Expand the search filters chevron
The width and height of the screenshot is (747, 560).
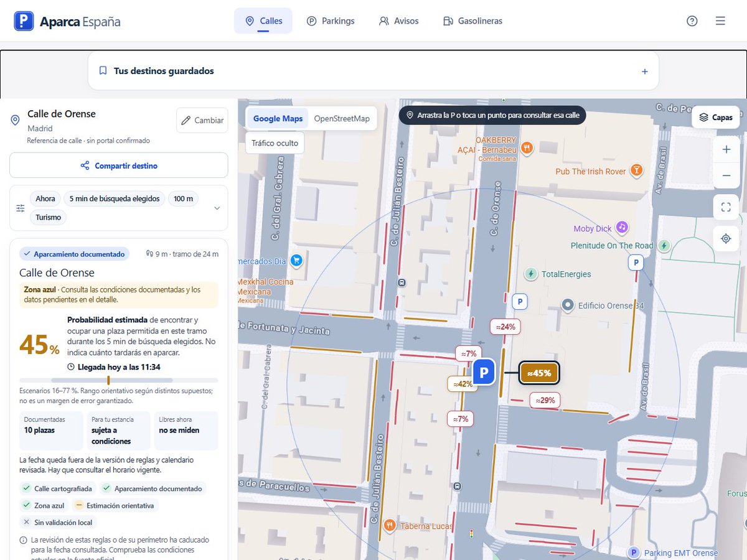[x=217, y=208]
